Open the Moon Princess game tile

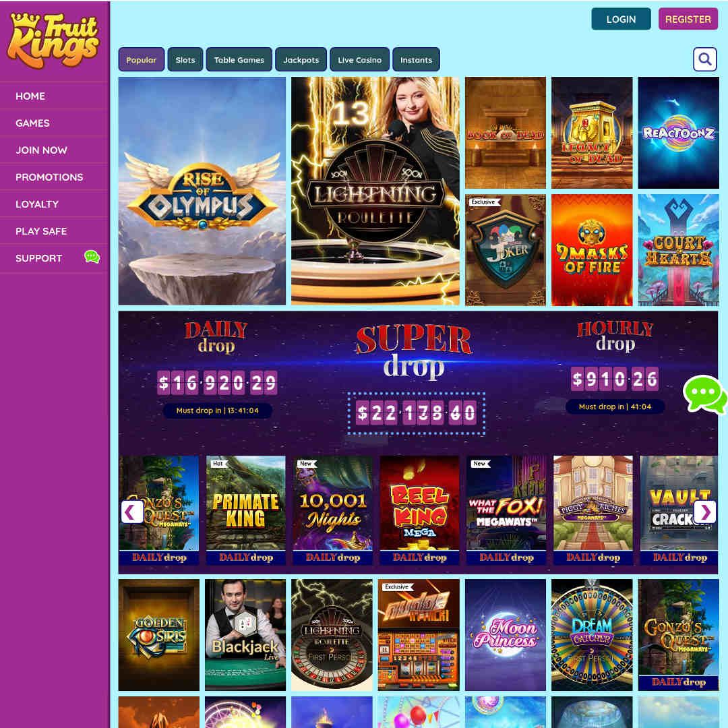pos(505,635)
